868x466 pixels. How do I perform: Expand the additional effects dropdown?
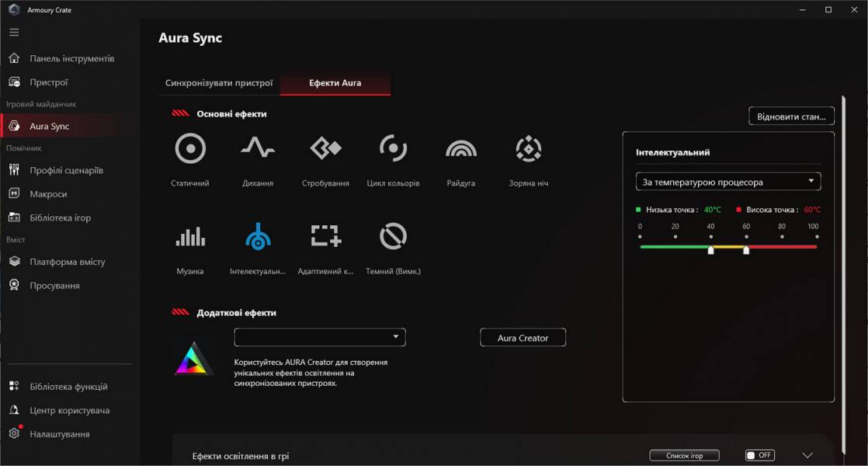(319, 337)
